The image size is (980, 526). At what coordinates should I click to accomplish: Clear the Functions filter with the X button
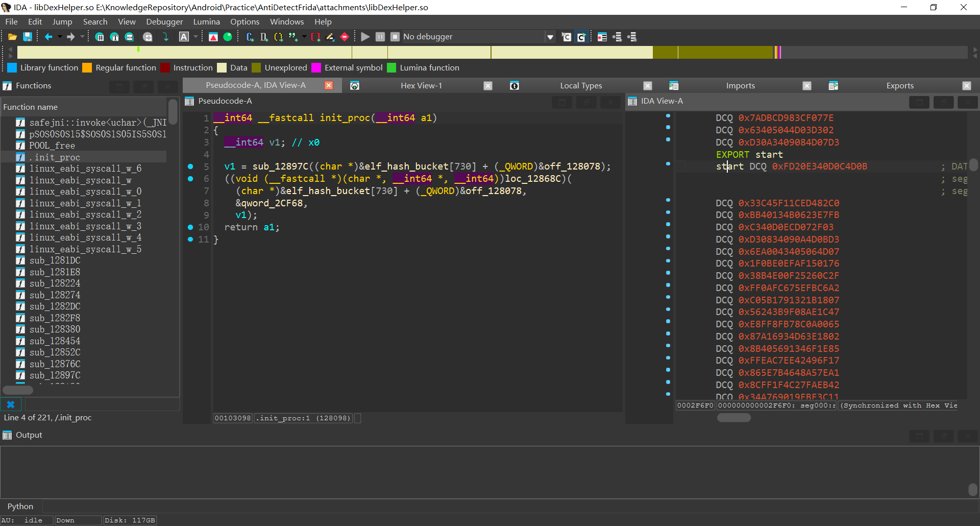(11, 404)
